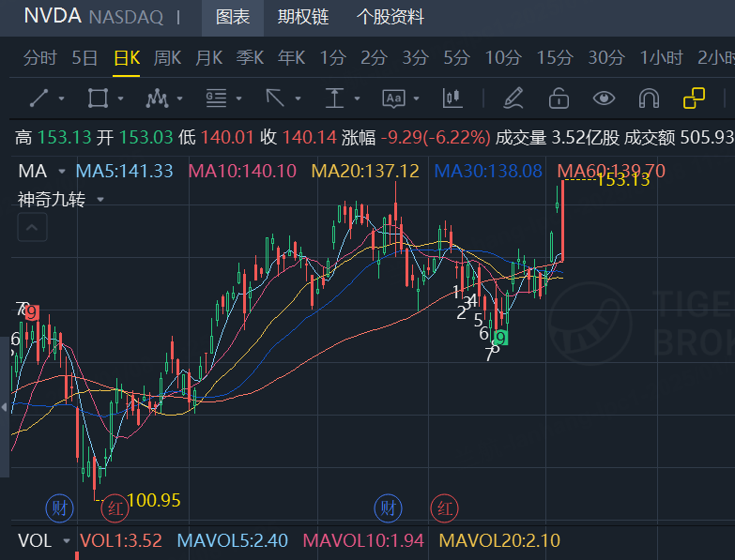Expand rectangle shape tool options

pos(120,98)
